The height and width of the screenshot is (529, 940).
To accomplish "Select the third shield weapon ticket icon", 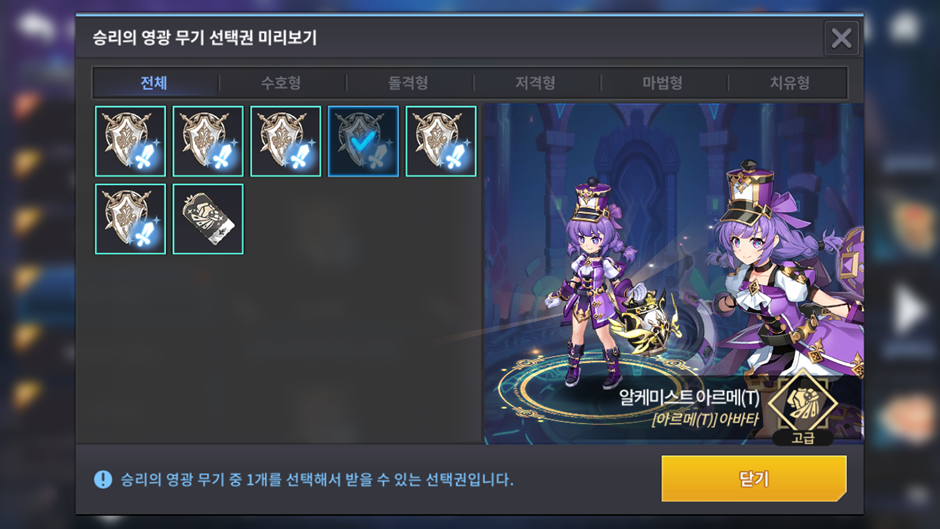I will pyautogui.click(x=285, y=141).
